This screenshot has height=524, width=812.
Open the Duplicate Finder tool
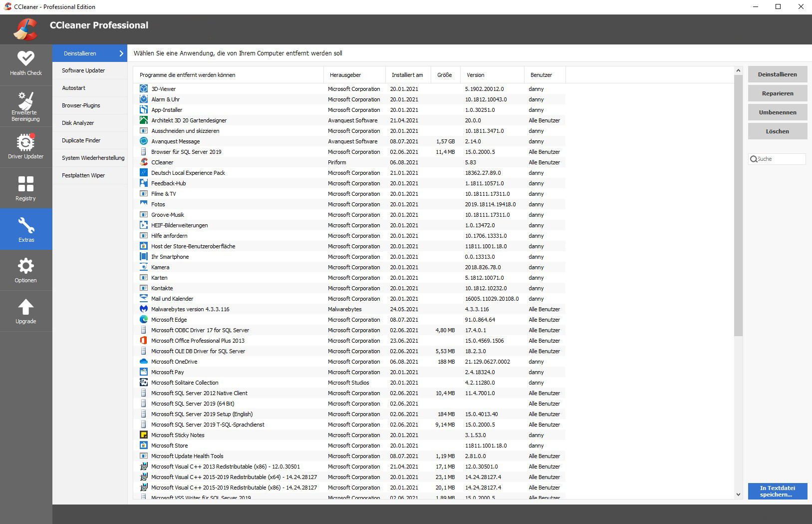tap(81, 140)
